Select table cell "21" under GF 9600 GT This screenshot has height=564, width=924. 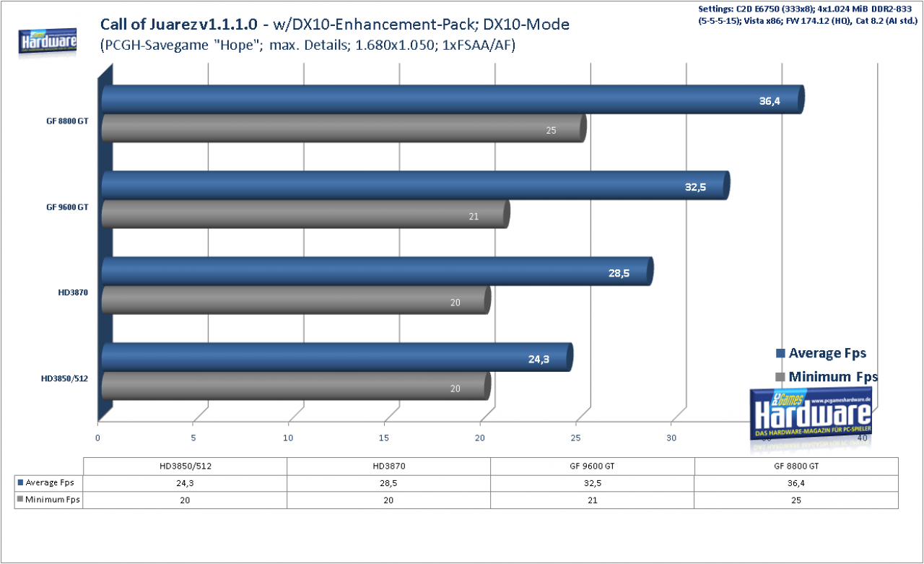click(593, 500)
